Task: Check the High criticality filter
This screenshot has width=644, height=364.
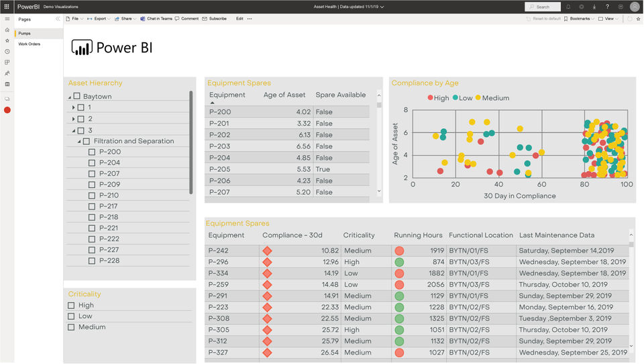Action: pyautogui.click(x=71, y=305)
